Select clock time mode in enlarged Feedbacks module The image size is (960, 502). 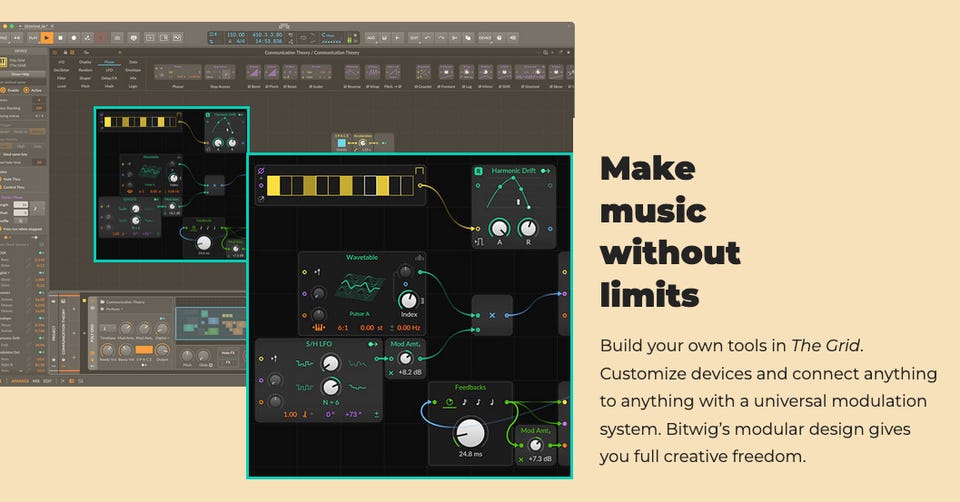tap(449, 402)
